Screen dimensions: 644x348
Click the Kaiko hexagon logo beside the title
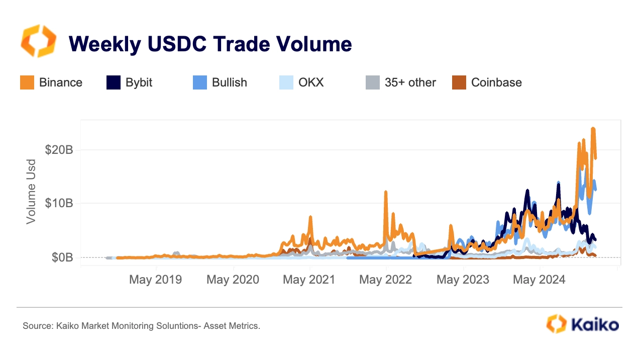(38, 42)
